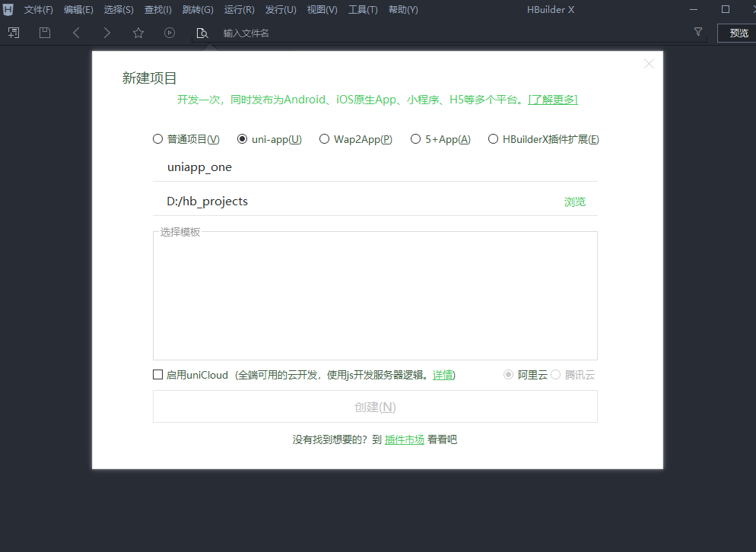Open the 查找(I) menu

[157, 10]
